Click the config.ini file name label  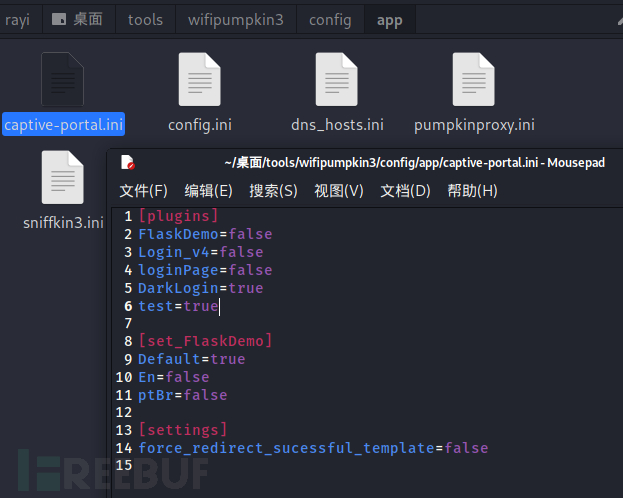200,125
